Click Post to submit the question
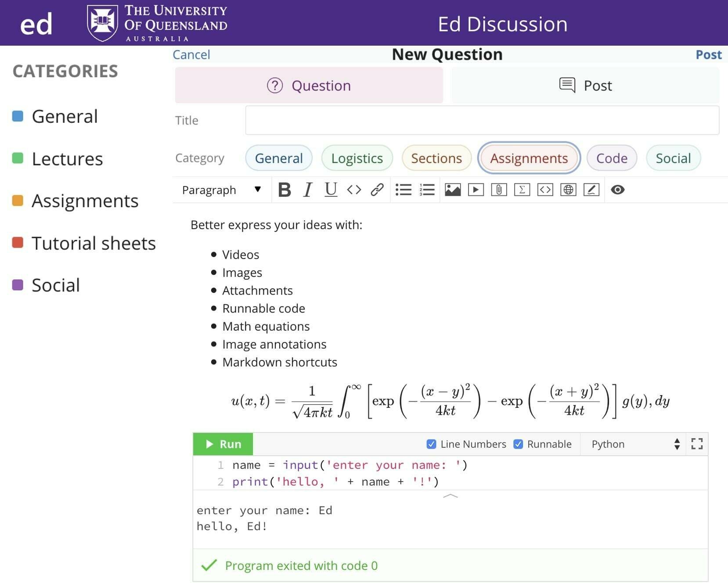 tap(709, 54)
